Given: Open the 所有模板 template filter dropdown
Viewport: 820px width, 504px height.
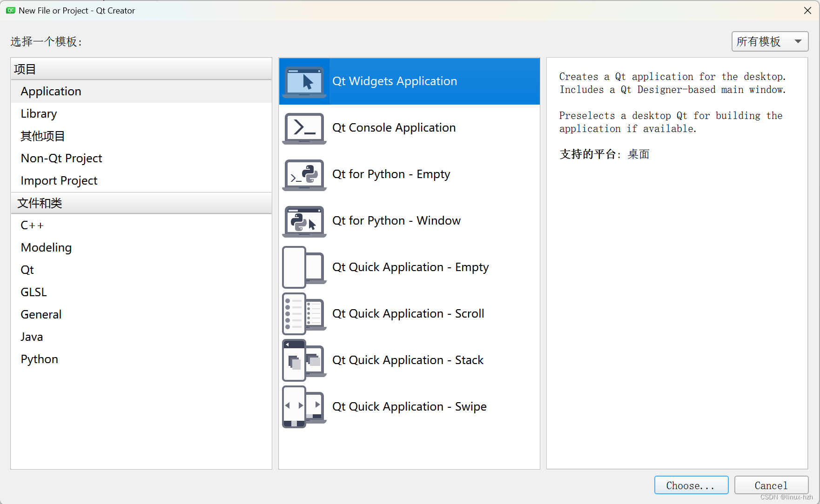Looking at the screenshot, I should point(770,41).
